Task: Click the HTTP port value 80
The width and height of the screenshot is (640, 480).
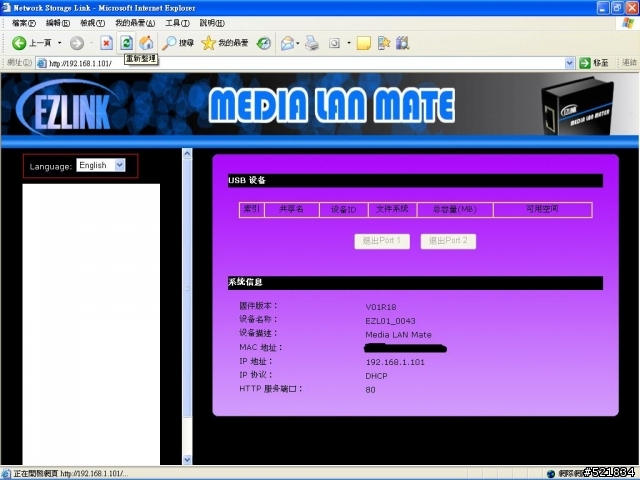Action: 370,390
